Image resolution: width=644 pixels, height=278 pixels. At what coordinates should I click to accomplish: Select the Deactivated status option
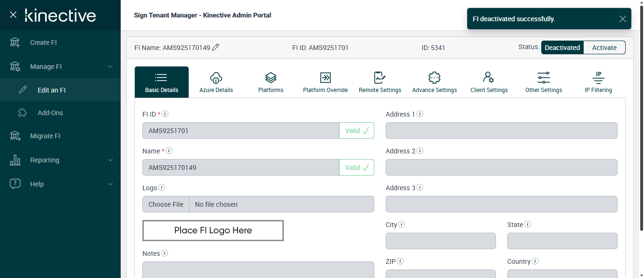(562, 48)
